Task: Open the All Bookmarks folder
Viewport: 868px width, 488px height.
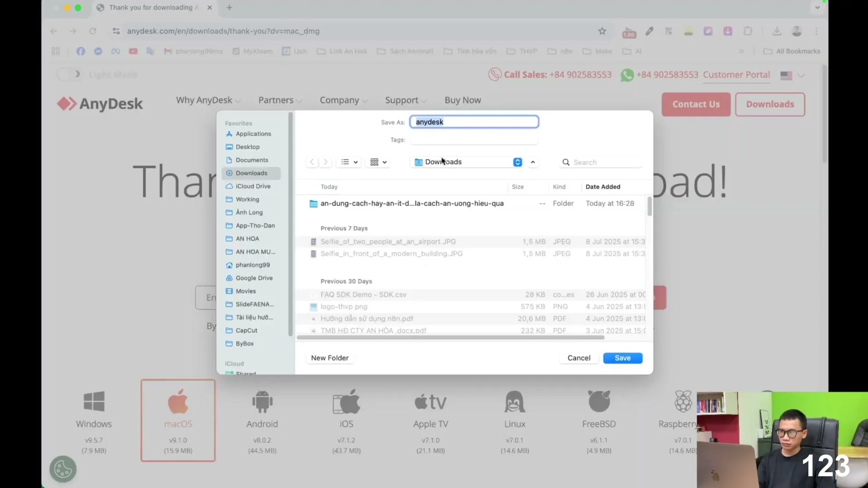Action: pyautogui.click(x=792, y=52)
